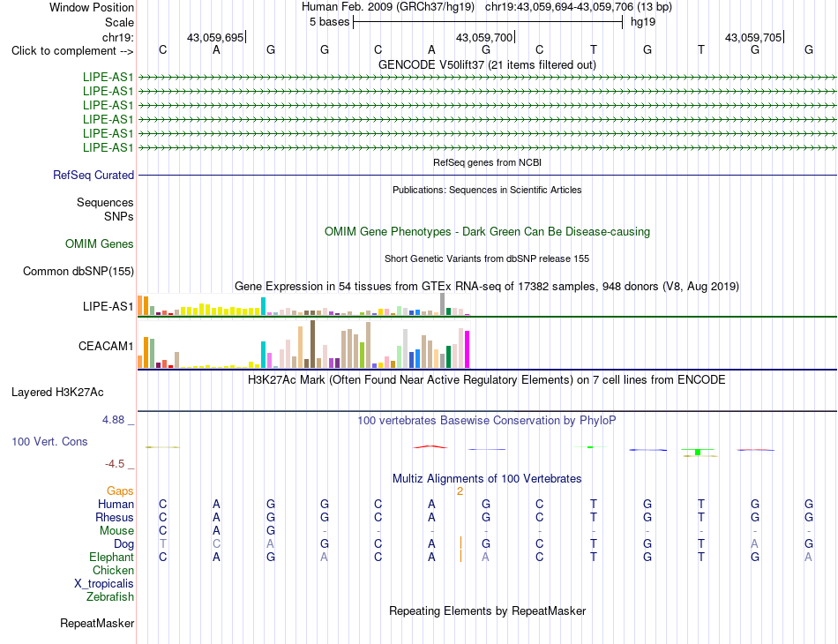Click the 43,059,700 position marker
Image resolution: width=838 pixels, height=644 pixels.
pos(483,37)
